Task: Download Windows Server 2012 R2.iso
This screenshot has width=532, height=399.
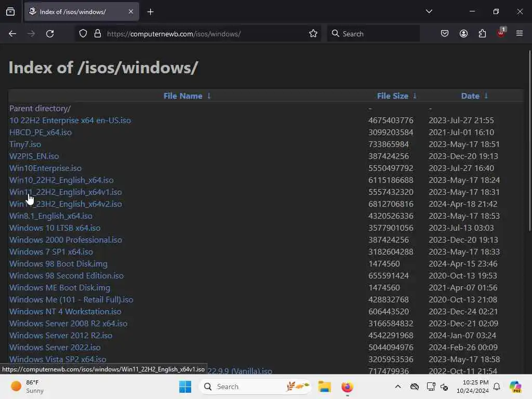Action: point(61,335)
